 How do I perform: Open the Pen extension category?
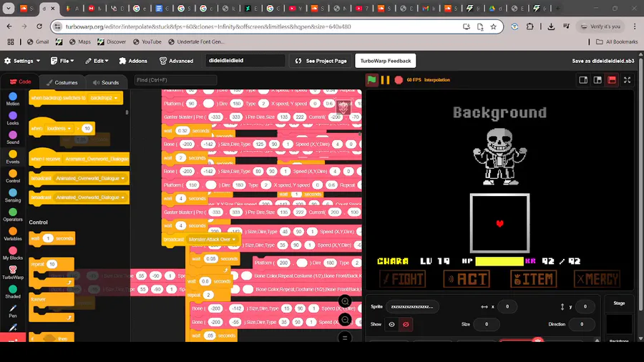[13, 311]
